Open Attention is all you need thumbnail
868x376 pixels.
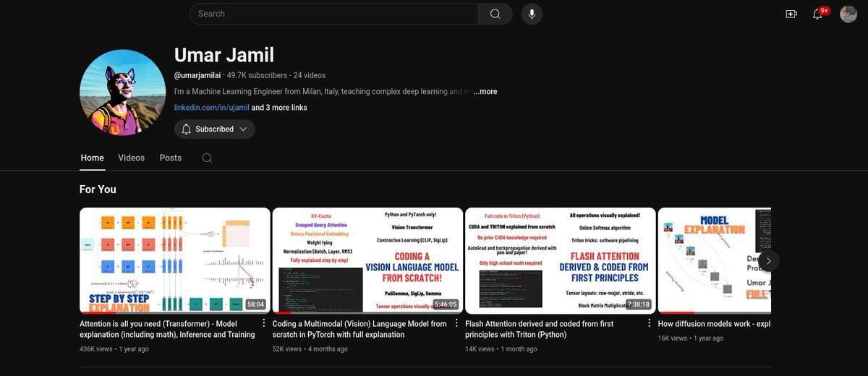point(175,260)
